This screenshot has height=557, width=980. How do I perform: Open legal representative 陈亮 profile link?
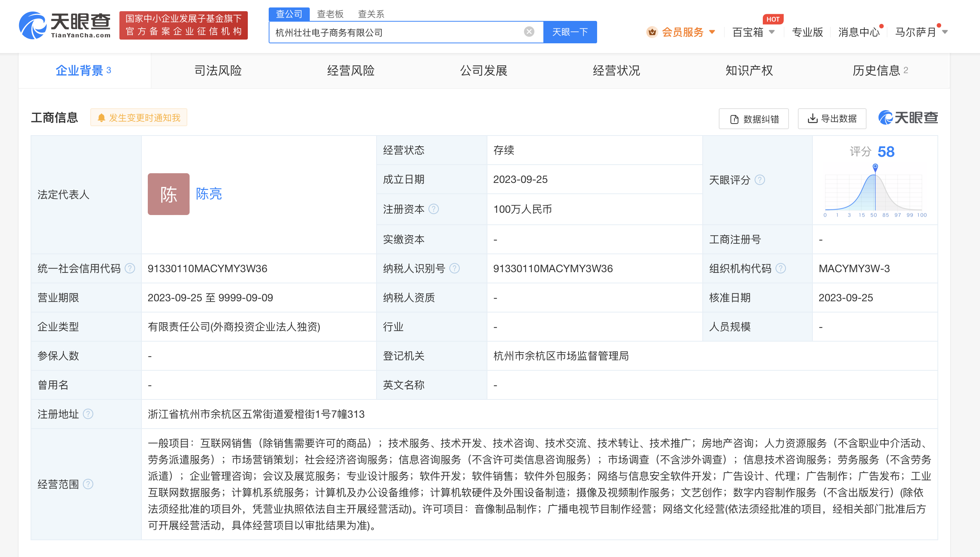[209, 195]
